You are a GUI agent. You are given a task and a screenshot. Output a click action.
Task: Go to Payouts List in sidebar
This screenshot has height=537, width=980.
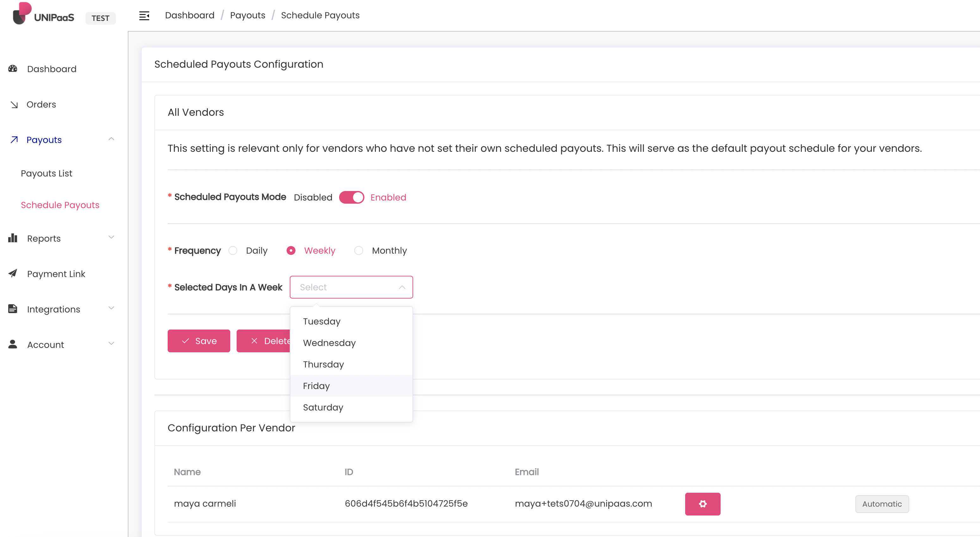pos(47,173)
